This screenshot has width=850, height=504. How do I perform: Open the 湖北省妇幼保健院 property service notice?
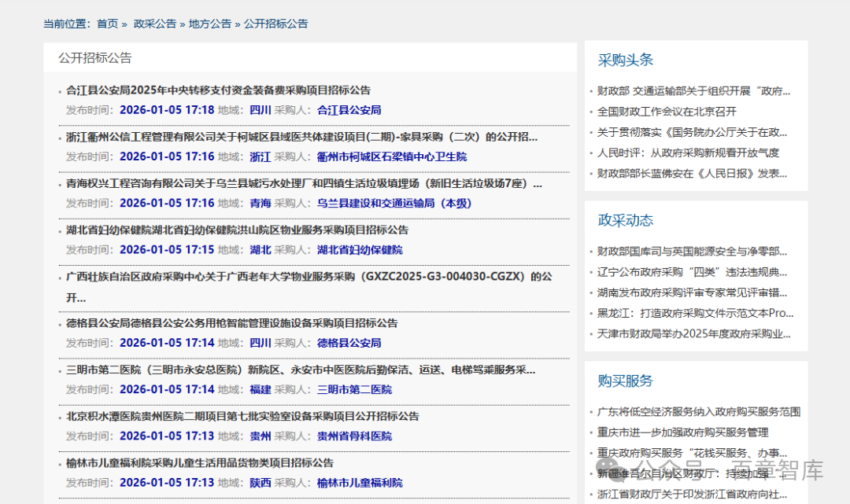(237, 230)
